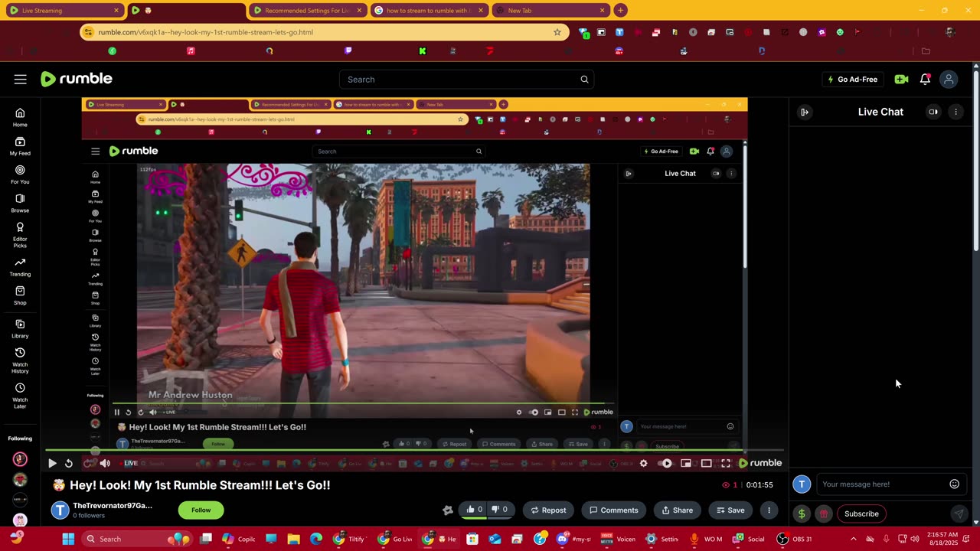The height and width of the screenshot is (551, 980).
Task: Follow TheTrevornator97 channel
Action: point(201,510)
